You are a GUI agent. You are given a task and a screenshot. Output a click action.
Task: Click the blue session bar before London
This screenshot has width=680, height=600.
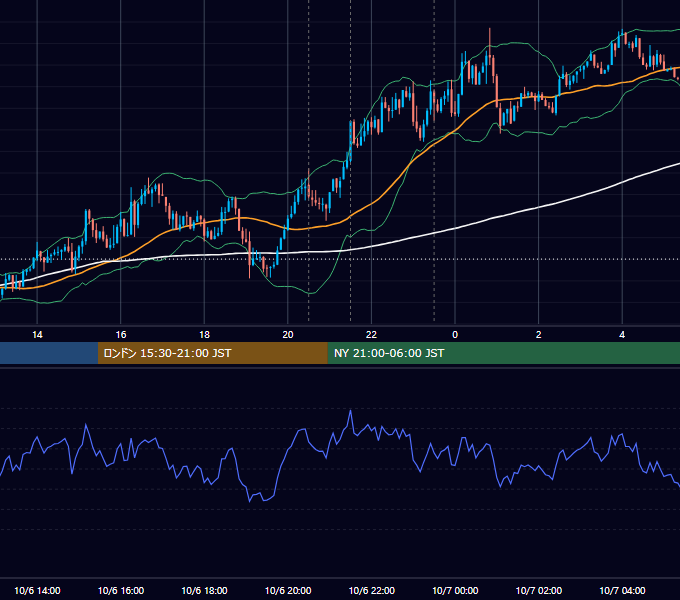49,353
